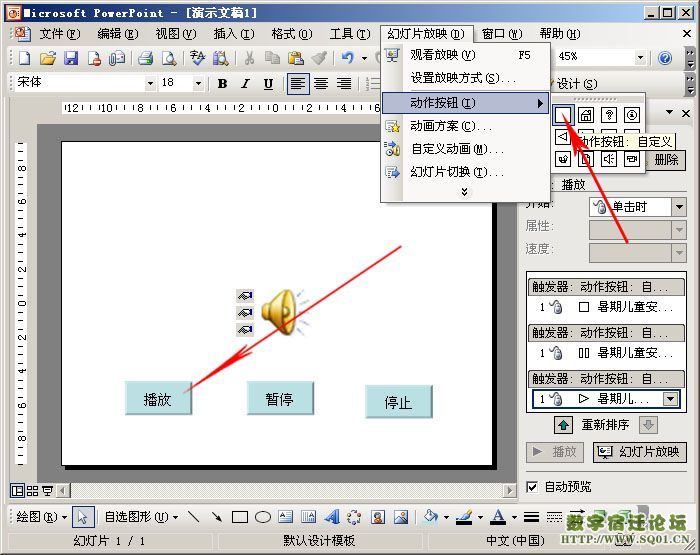This screenshot has height=555, width=700.
Task: Click the Paste clipboard icon
Action: (296, 58)
